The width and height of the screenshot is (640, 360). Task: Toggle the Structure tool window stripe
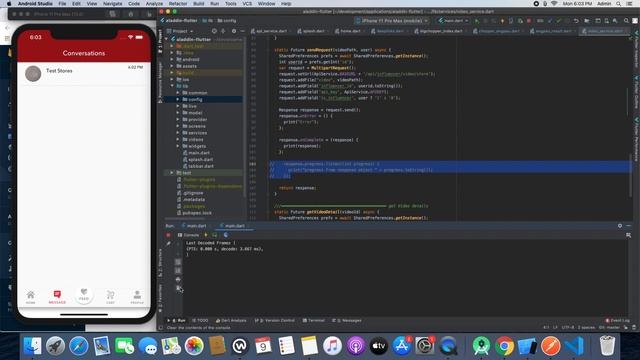tap(160, 263)
